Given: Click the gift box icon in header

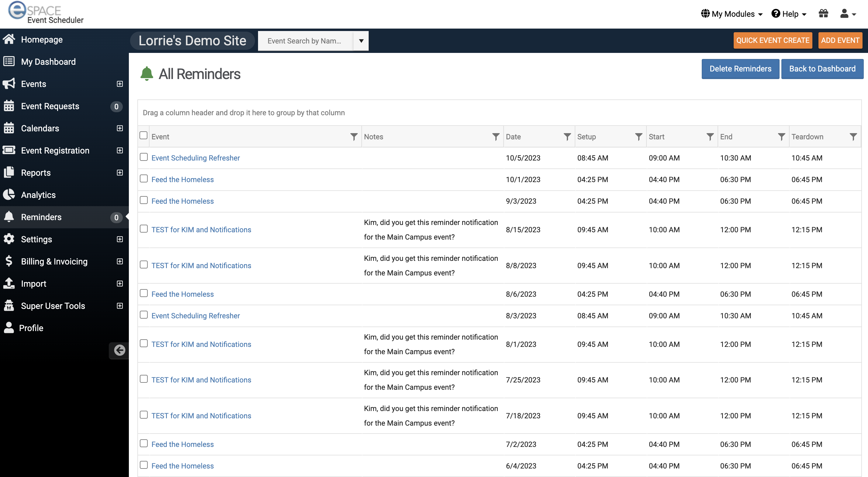Looking at the screenshot, I should tap(823, 13).
